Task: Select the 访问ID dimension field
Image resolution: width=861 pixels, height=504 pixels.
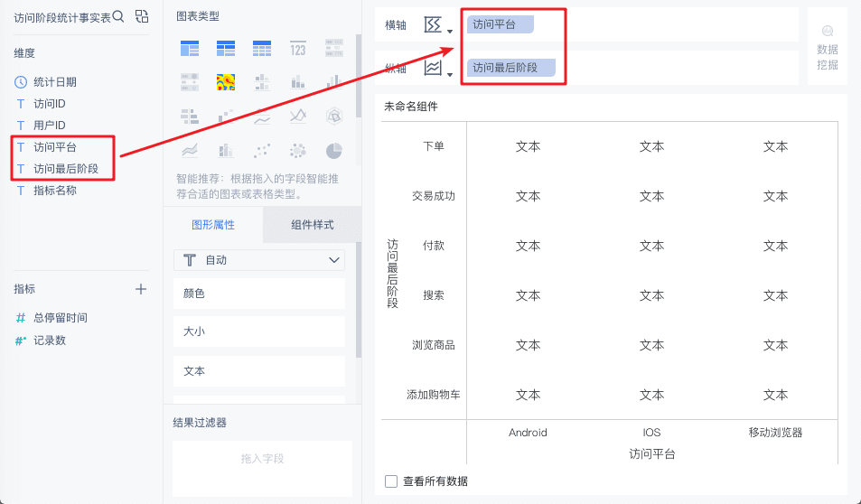Action: pyautogui.click(x=50, y=104)
